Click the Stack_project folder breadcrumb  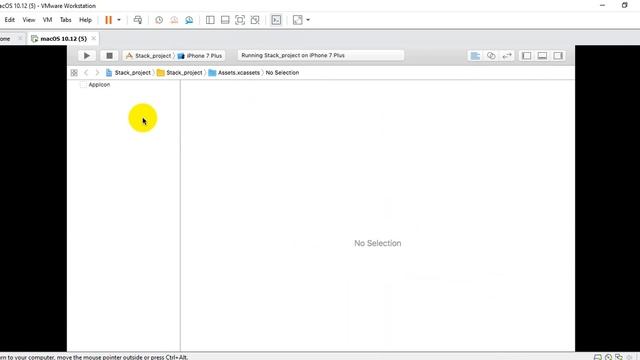click(180, 73)
